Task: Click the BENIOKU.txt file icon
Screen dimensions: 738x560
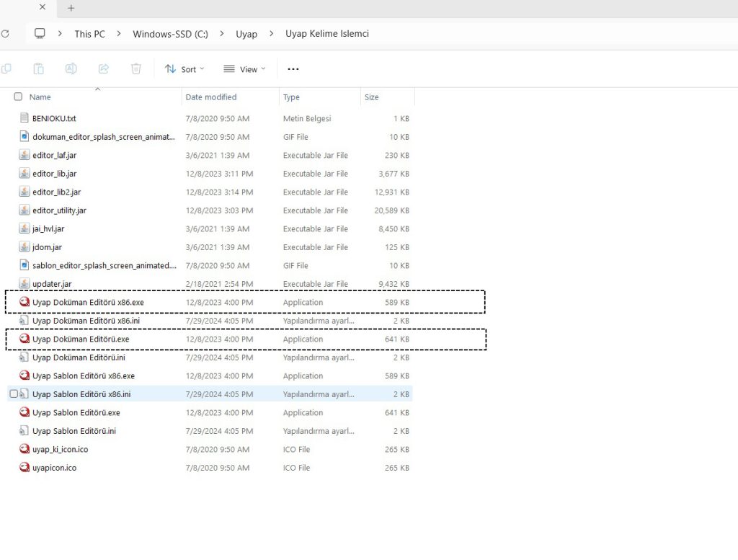Action: (25, 118)
